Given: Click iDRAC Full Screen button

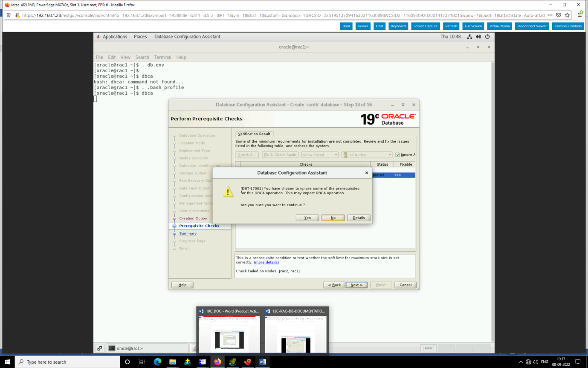Looking at the screenshot, I should click(x=473, y=26).
